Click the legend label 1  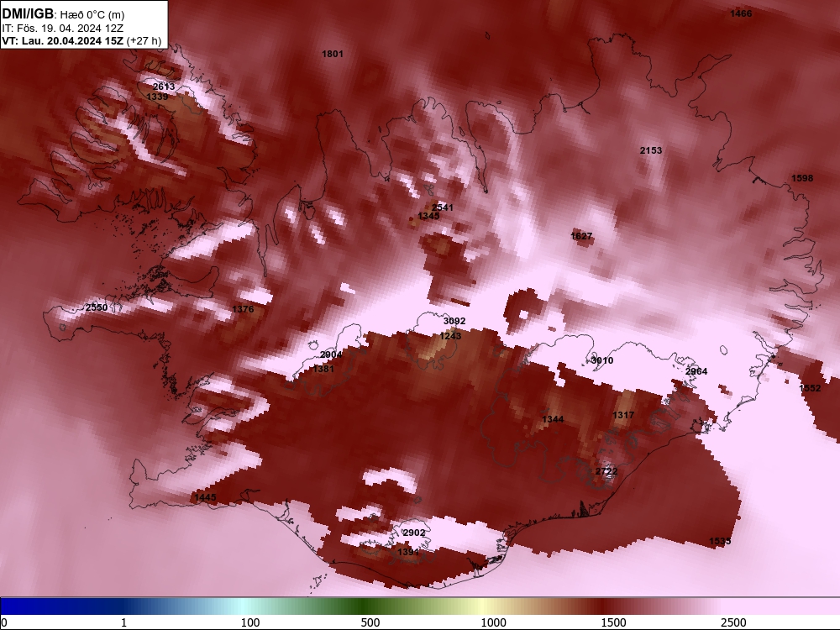tap(124, 622)
